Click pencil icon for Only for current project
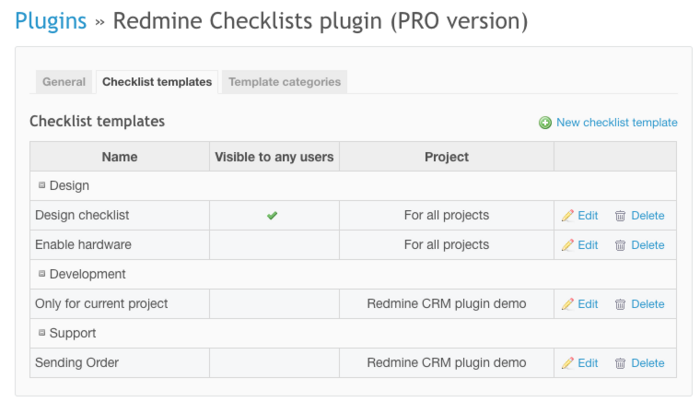Screen dimensions: 700x402 click(568, 304)
